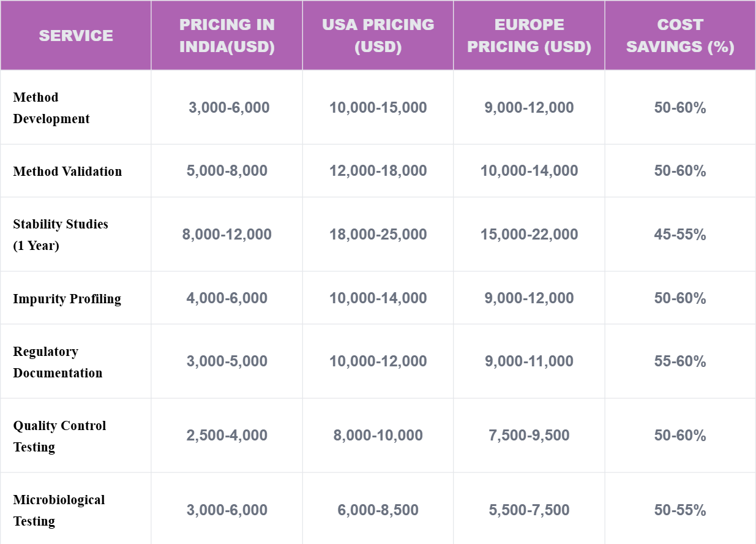Select the 15,000-22,000 Europe pricing cell

529,235
